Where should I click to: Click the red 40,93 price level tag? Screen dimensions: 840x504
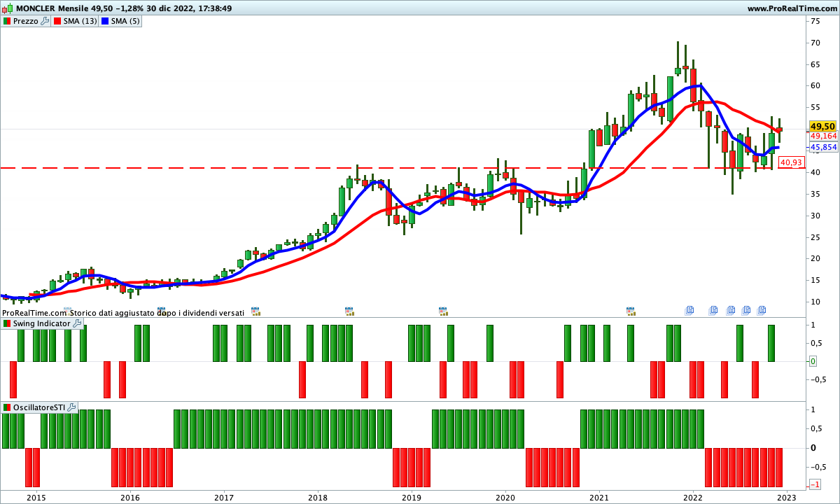click(x=791, y=162)
